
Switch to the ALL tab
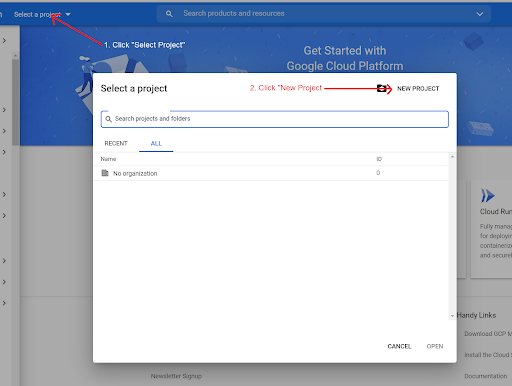[x=156, y=143]
